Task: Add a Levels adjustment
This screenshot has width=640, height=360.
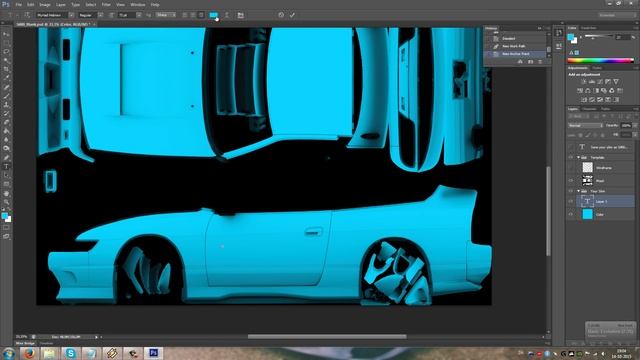Action: pos(592,82)
